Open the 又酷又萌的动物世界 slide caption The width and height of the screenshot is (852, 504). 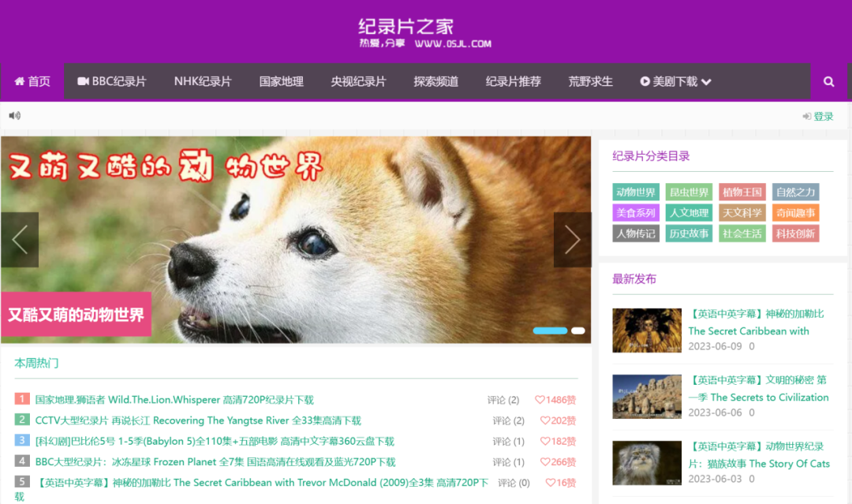coord(76,315)
